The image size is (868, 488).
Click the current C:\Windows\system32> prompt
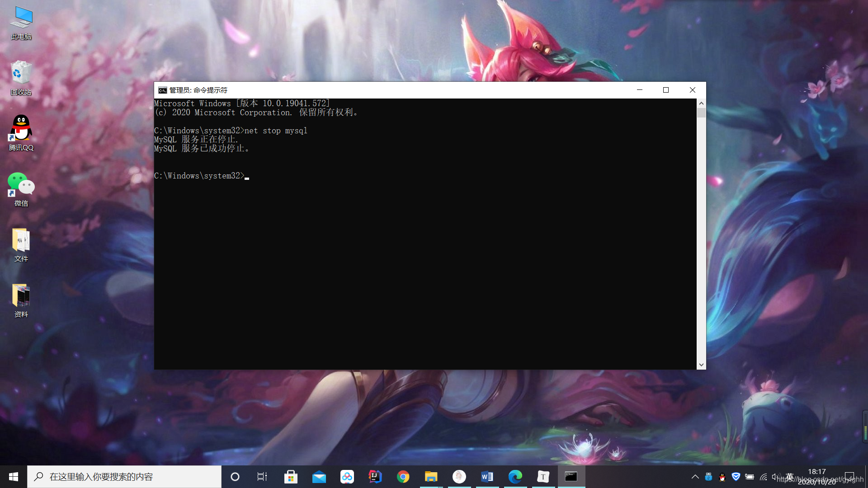(199, 176)
